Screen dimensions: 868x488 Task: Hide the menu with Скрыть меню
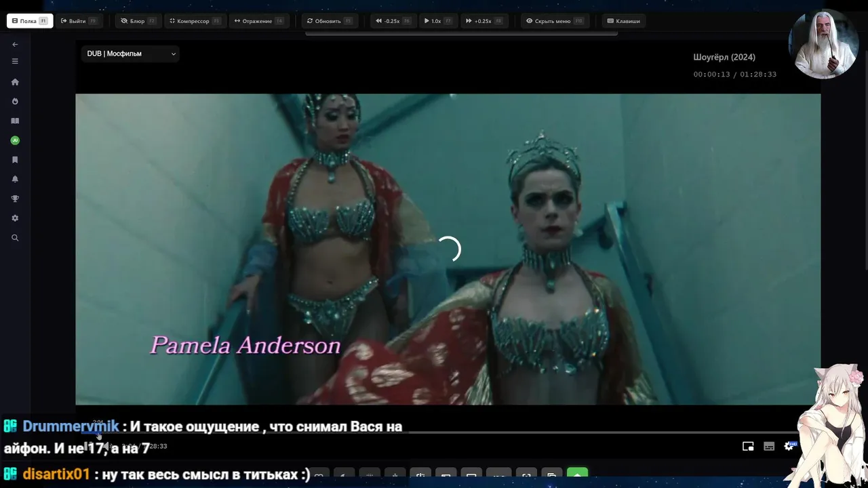coord(555,21)
